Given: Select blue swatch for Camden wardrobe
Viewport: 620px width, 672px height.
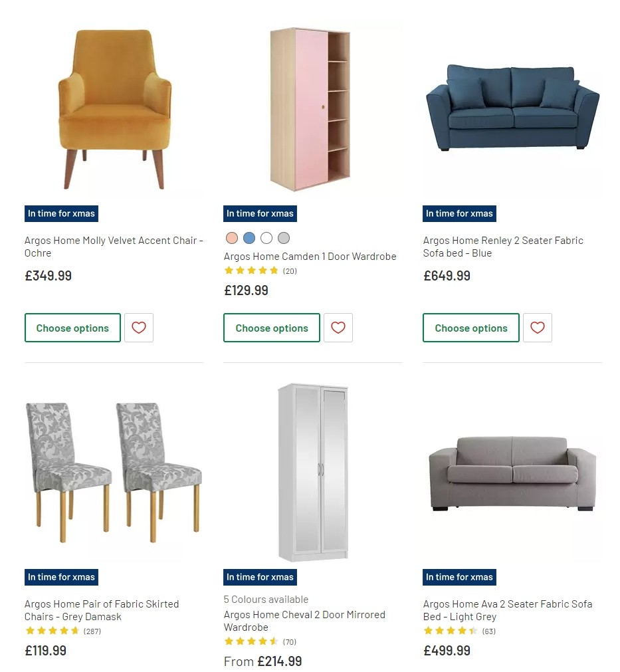Looking at the screenshot, I should pyautogui.click(x=249, y=238).
